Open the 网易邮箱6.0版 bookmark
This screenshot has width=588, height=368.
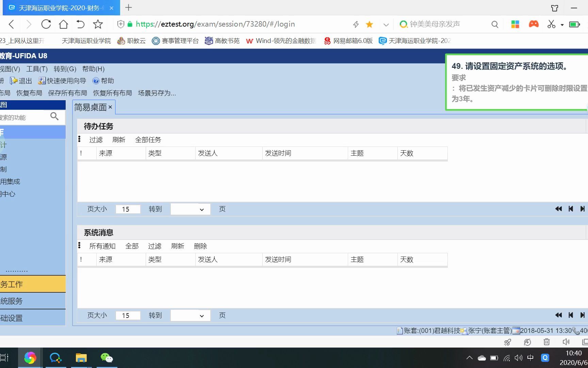click(348, 41)
